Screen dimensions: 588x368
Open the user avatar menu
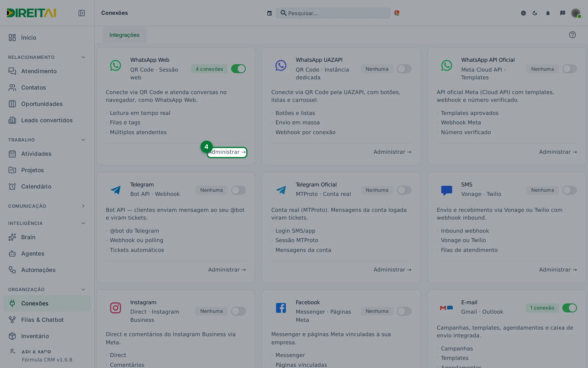576,13
